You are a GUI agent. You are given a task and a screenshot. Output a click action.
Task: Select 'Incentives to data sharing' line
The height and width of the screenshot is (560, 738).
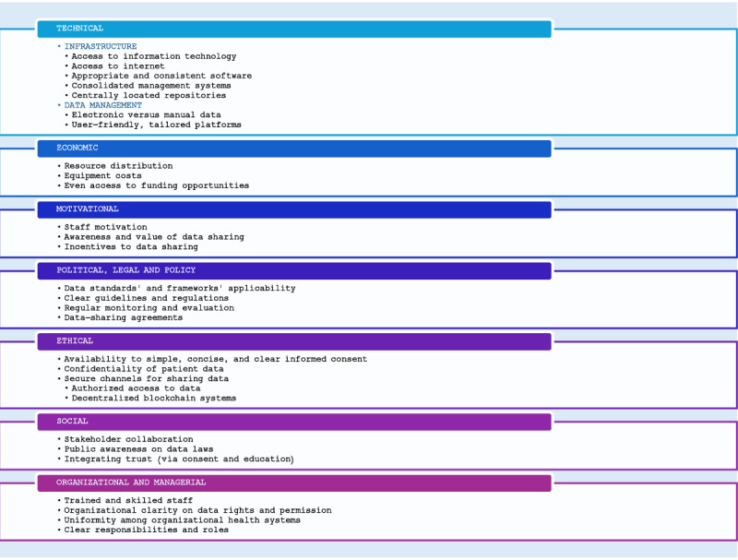coord(131,246)
